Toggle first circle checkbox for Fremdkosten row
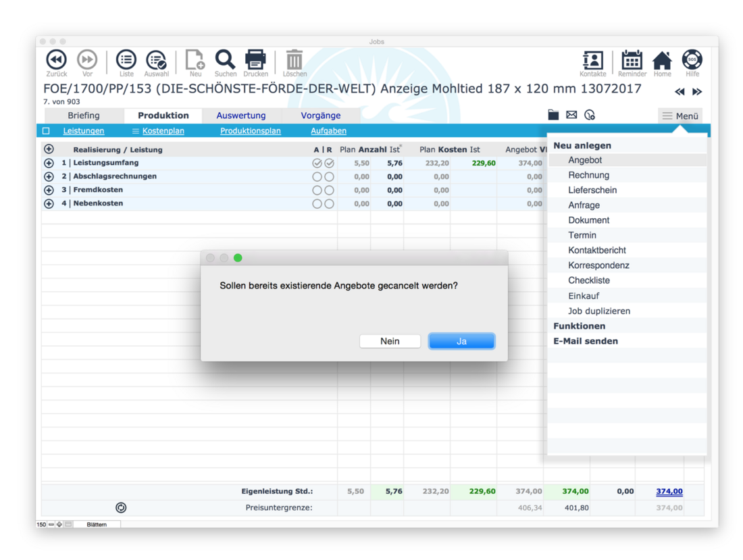The width and height of the screenshot is (743, 560). point(317,190)
